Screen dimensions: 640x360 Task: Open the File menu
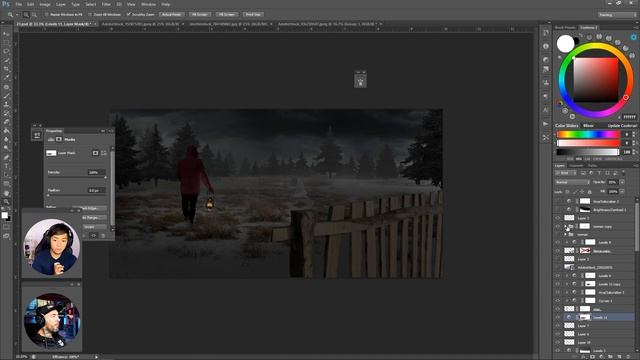(18, 4)
